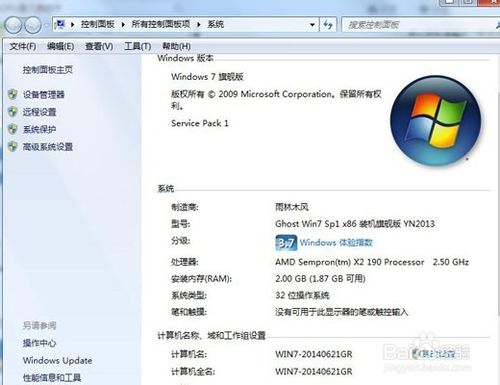The height and width of the screenshot is (385, 500).
Task: Click the refresh icon beside address bar
Action: point(328,25)
